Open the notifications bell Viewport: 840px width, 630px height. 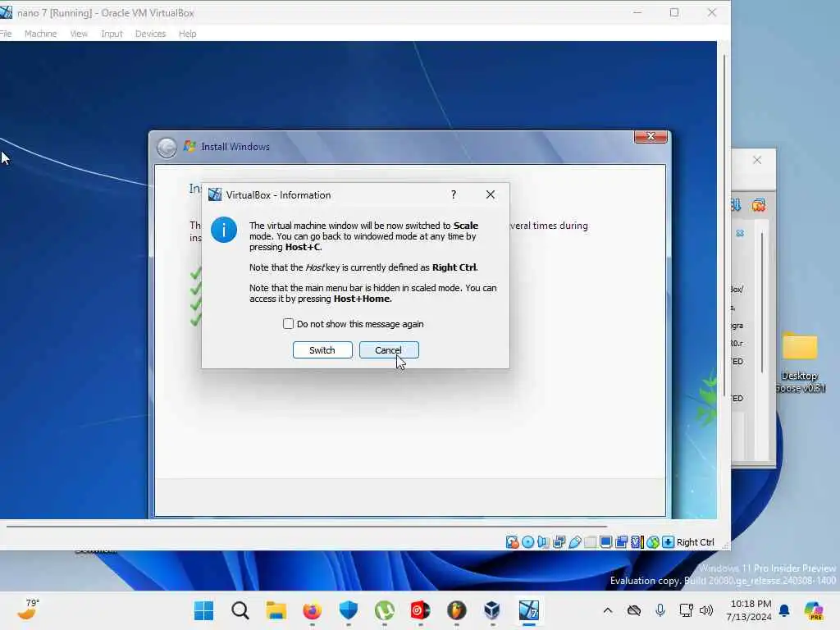pos(784,610)
